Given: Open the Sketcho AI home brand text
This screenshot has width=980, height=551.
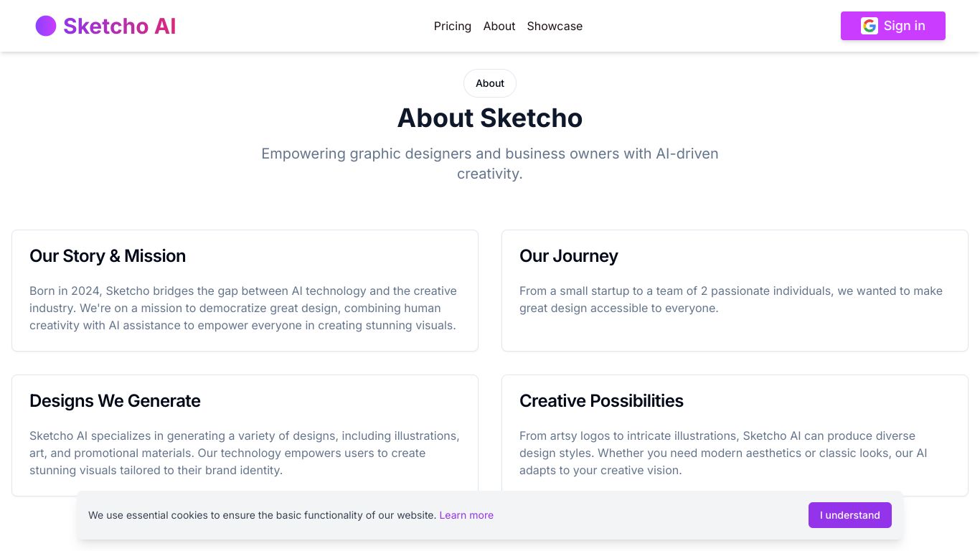Looking at the screenshot, I should click(x=119, y=26).
